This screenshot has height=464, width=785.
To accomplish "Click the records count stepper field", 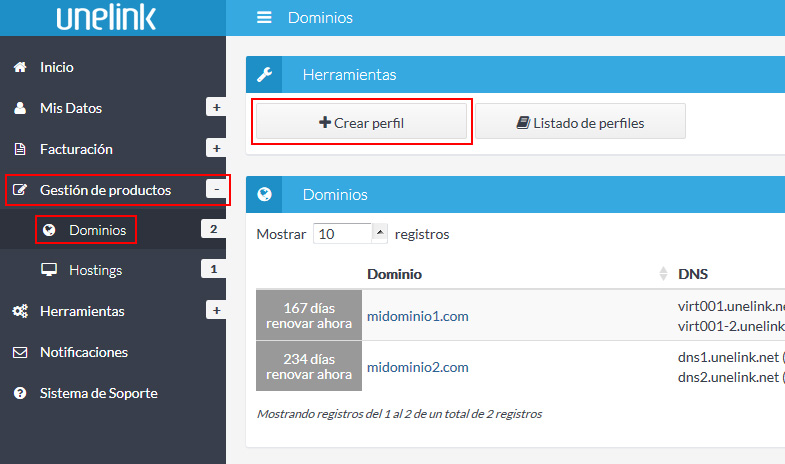I will [349, 234].
